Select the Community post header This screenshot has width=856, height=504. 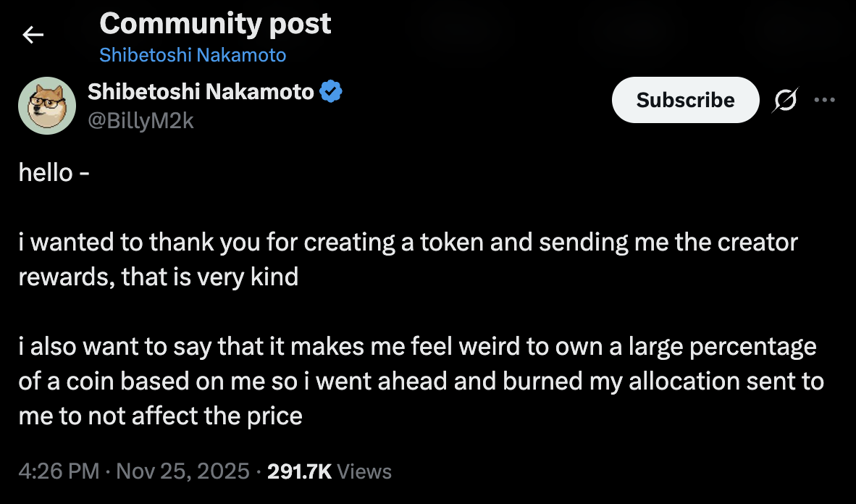coord(216,22)
